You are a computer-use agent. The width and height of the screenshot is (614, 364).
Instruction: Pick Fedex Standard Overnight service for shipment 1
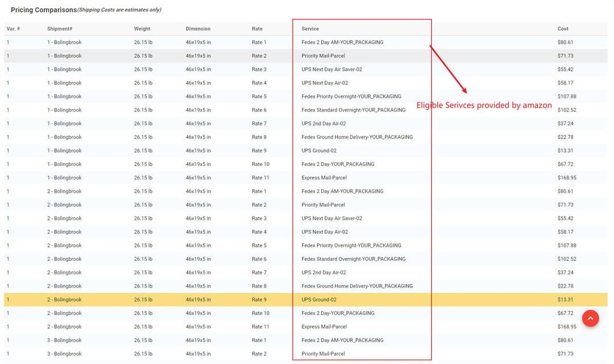click(354, 110)
